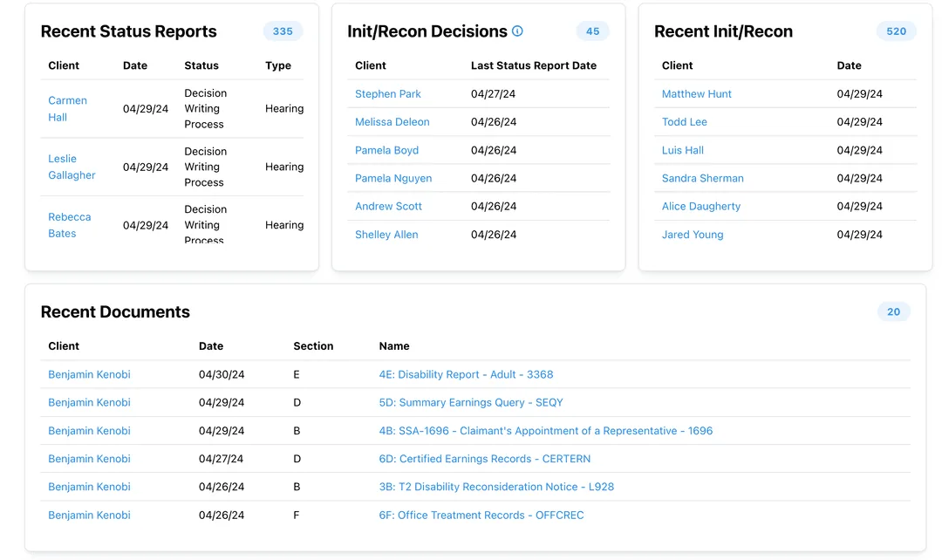This screenshot has width=942, height=560.
Task: Open the Matthew Hunt client link
Action: [696, 93]
